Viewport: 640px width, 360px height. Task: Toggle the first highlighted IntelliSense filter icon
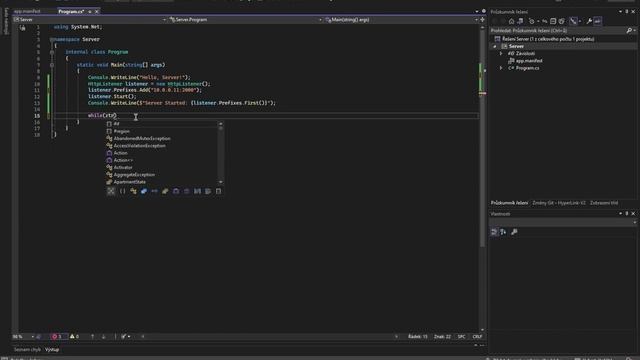coord(111,191)
